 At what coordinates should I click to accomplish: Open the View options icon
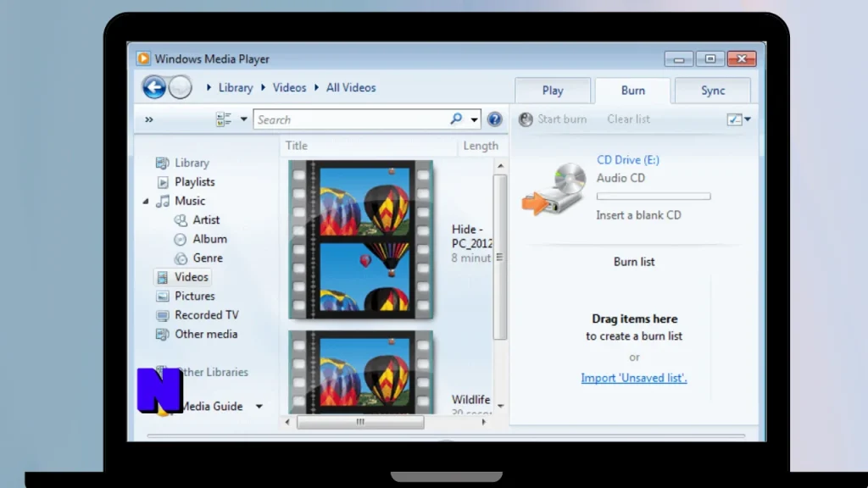click(x=224, y=119)
